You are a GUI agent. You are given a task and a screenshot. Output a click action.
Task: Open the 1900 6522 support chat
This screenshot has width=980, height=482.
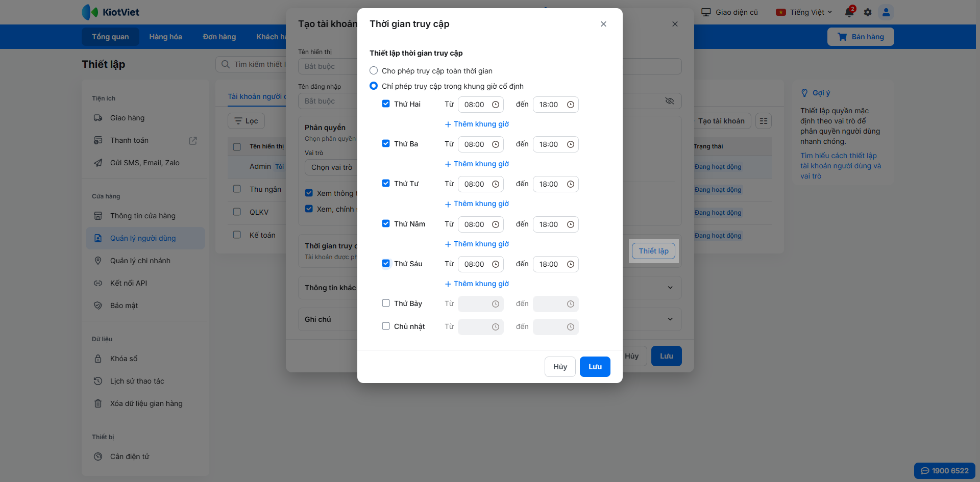[x=945, y=471]
